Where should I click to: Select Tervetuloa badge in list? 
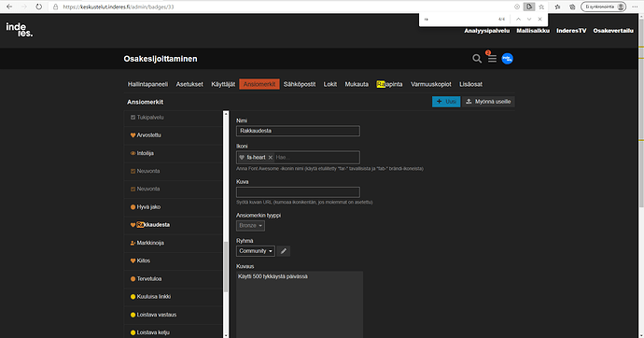point(174,279)
